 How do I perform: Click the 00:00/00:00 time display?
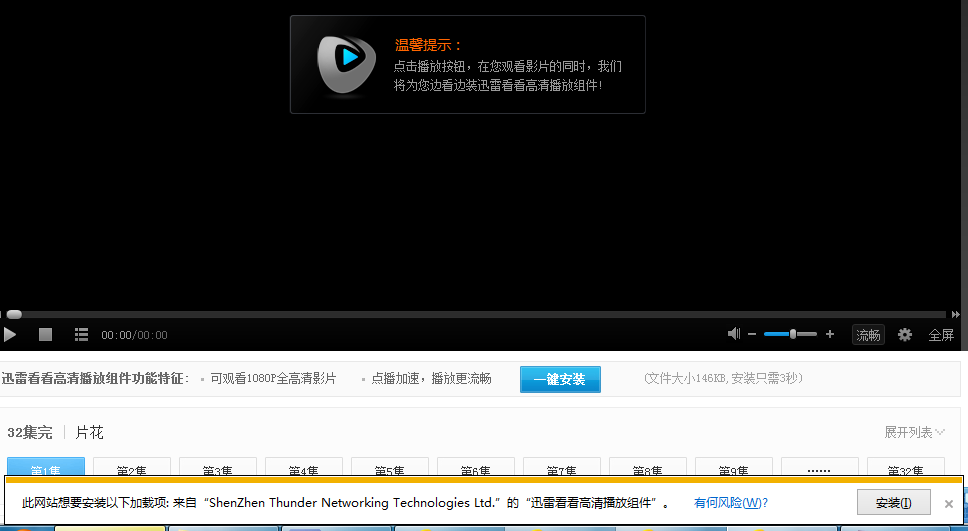tap(134, 335)
